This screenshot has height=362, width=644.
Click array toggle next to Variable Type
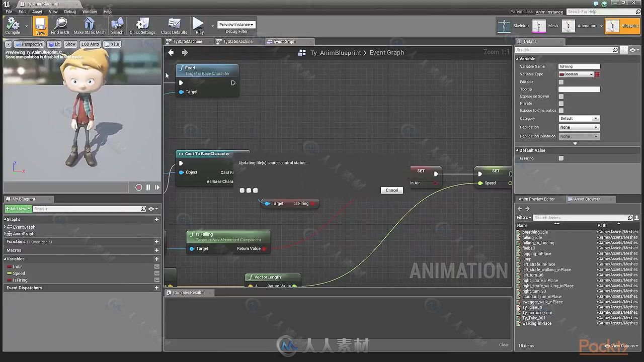point(597,74)
